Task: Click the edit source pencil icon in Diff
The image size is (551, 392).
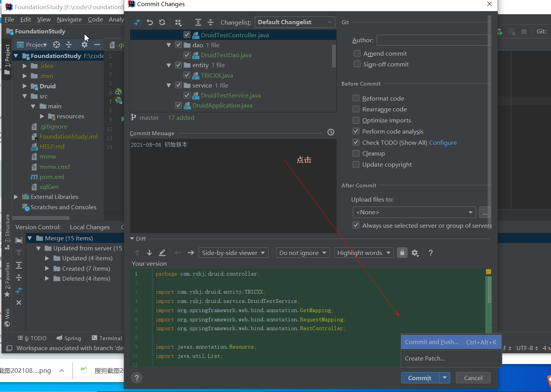Action: point(162,253)
